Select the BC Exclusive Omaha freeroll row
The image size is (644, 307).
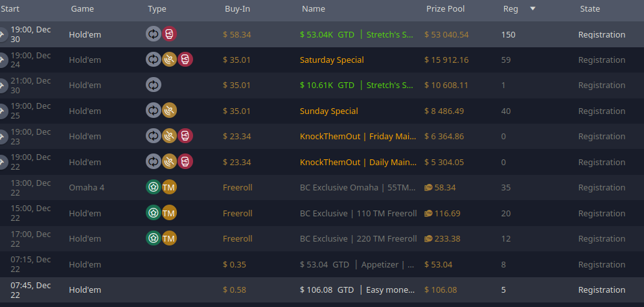pyautogui.click(x=322, y=188)
